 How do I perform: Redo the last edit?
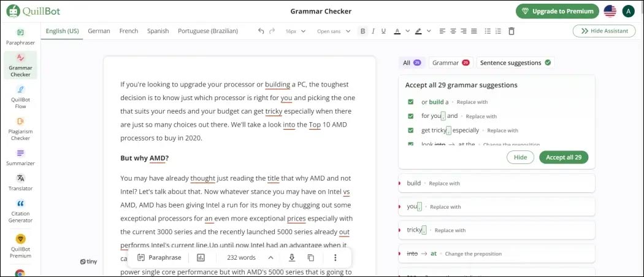(x=272, y=31)
